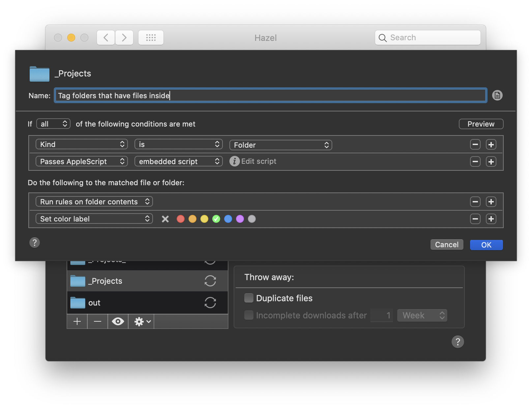Open the Passes AppleScript dropdown
Image resolution: width=532 pixels, height=410 pixels.
tap(82, 161)
